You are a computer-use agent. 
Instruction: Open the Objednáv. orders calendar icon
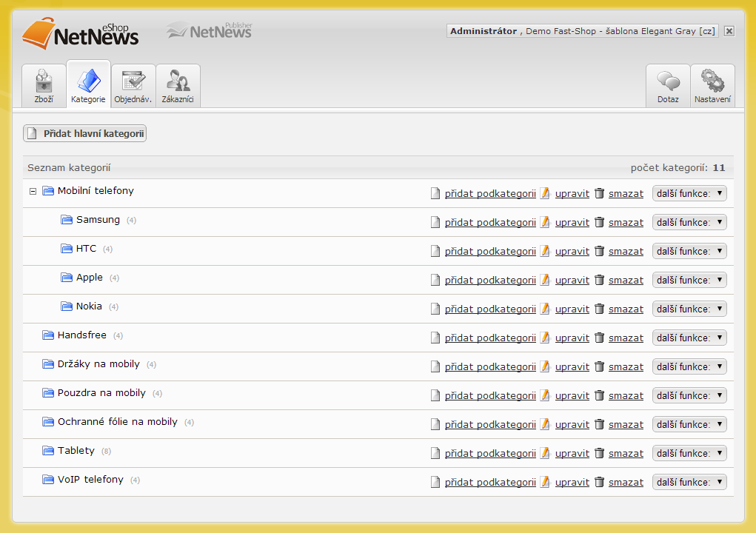click(x=133, y=80)
